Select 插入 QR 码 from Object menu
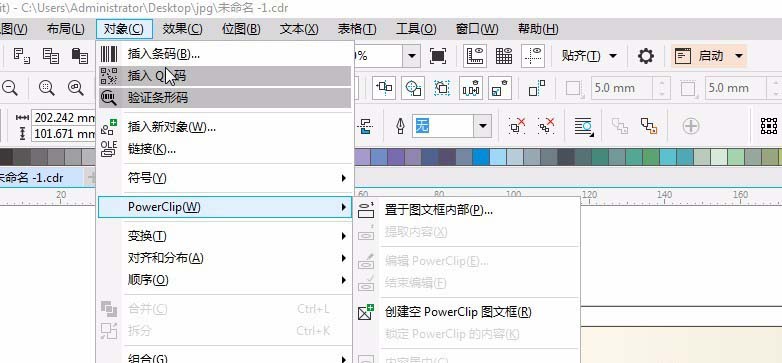This screenshot has width=782, height=363. pos(224,76)
